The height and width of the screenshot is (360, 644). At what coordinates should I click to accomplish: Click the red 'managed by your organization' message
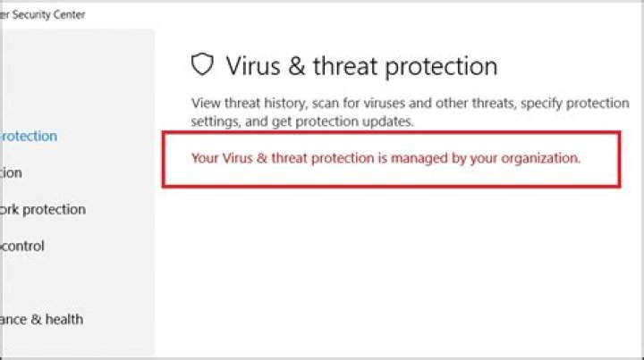pos(386,158)
